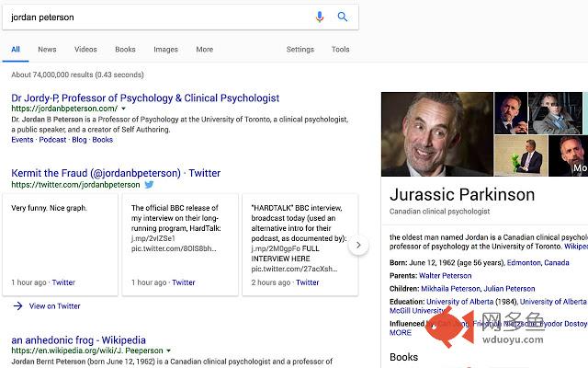Click Twitter link under 2 hours ago tweet
Screen dimensions: 588x368
coord(307,282)
